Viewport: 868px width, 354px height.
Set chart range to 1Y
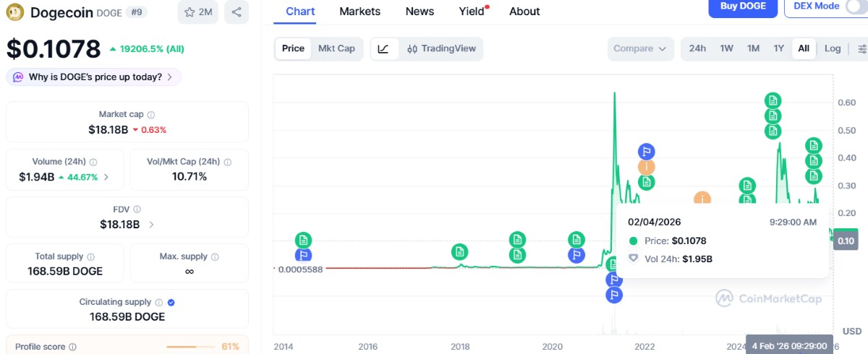click(778, 48)
